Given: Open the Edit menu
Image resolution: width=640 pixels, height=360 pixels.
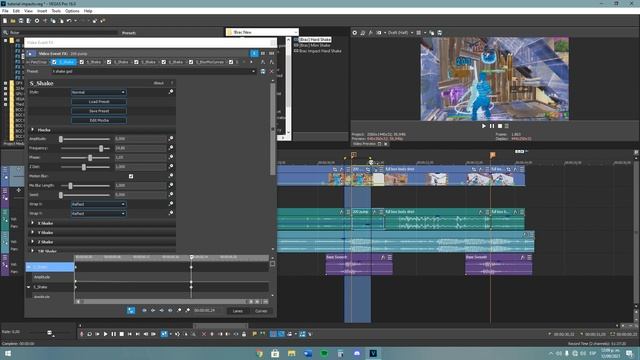Looking at the screenshot, I should (x=16, y=11).
